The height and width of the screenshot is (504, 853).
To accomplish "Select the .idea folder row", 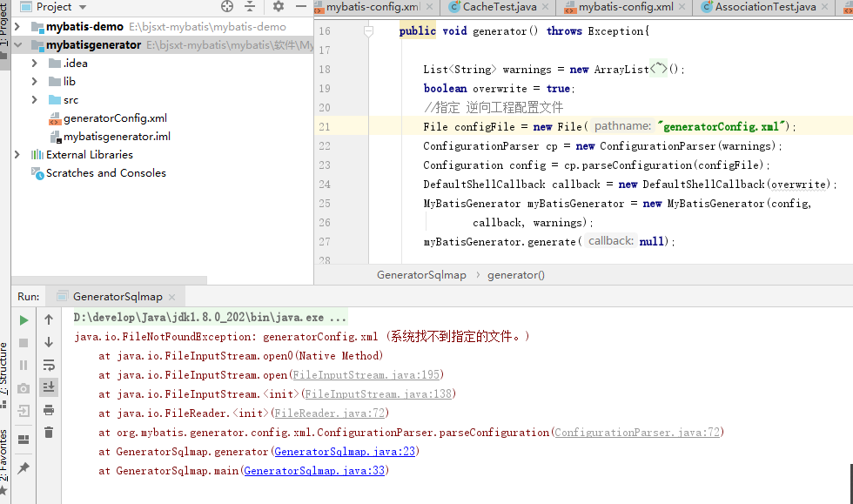I will point(163,64).
